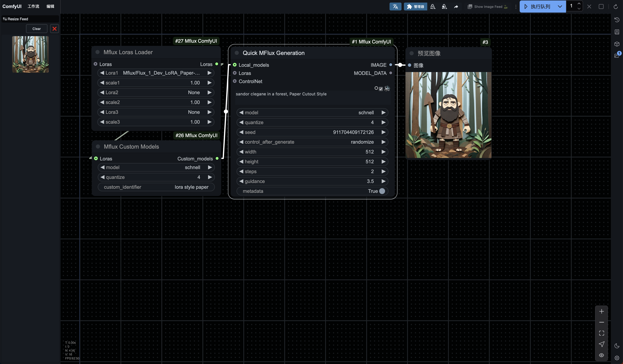Image resolution: width=623 pixels, height=364 pixels.
Task: Click the share arrow icon
Action: [456, 7]
